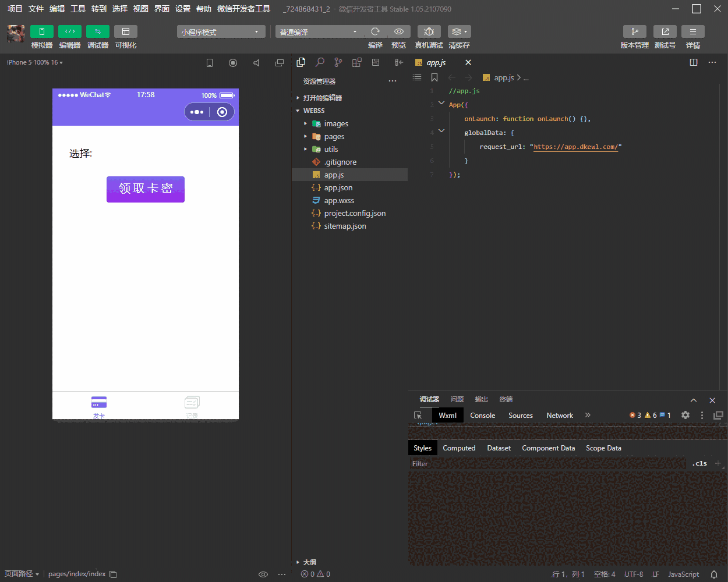Expand the pages folder
728x582 pixels.
tap(334, 137)
